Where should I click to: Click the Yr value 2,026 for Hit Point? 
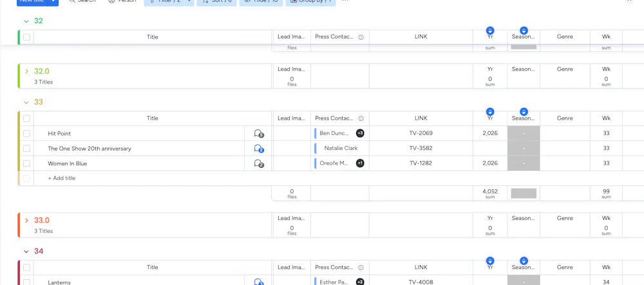coord(490,133)
